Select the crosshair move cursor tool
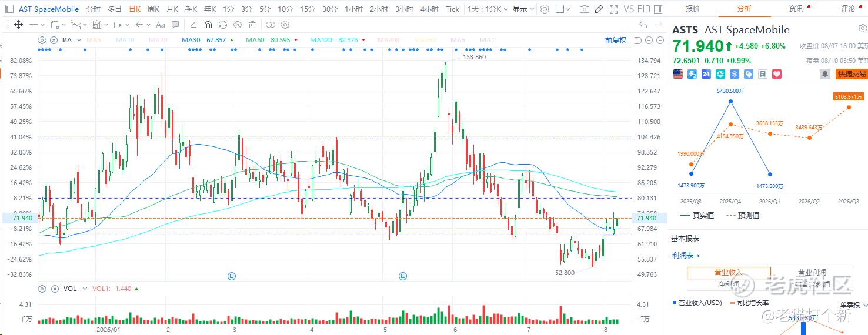Image resolution: width=868 pixels, height=335 pixels. (x=18, y=25)
